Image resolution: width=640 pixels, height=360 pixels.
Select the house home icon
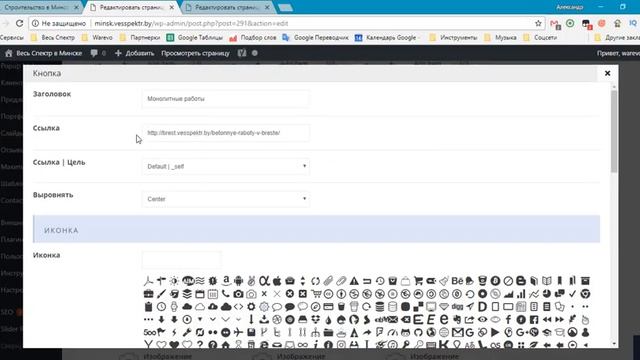(x=225, y=345)
